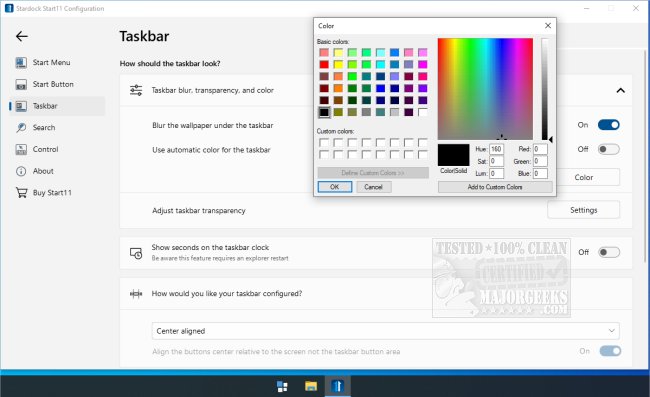Select Control in sidebar

(46, 149)
